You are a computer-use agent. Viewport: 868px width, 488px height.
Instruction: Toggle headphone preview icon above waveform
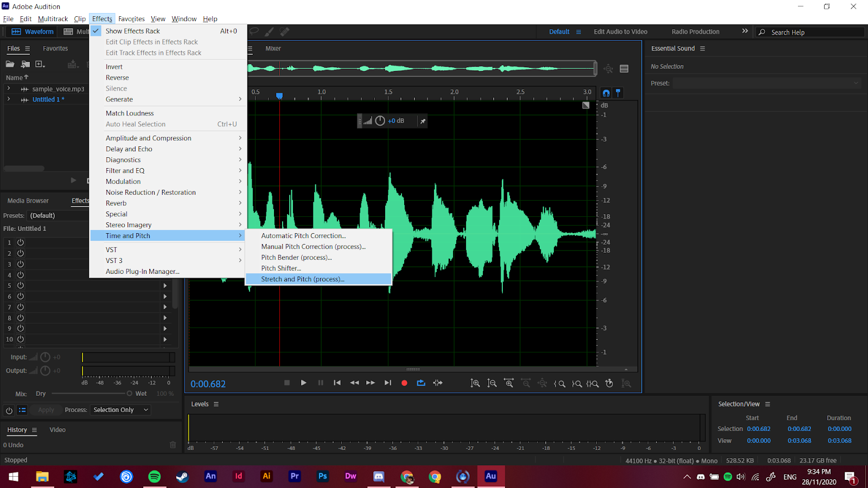(606, 93)
